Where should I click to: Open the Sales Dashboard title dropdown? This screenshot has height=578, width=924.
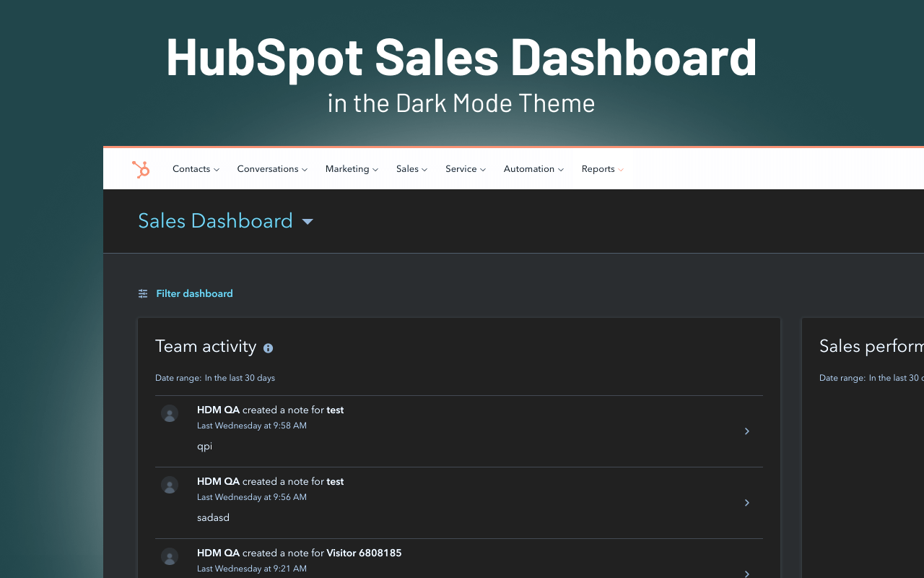pos(308,222)
